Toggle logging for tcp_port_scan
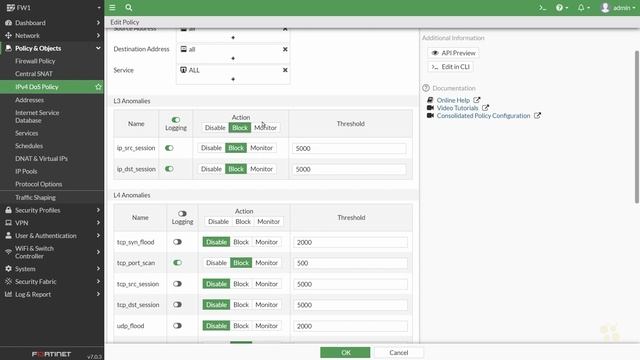 tap(177, 262)
